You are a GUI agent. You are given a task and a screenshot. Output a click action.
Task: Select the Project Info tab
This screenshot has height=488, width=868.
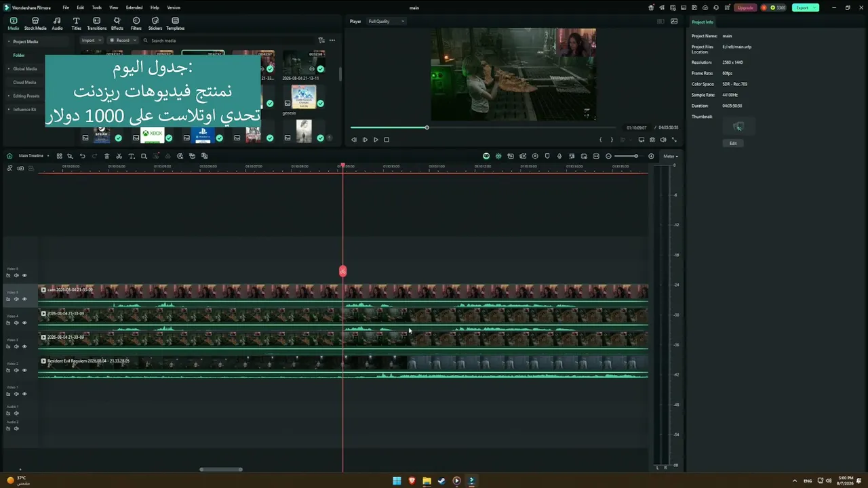(703, 22)
